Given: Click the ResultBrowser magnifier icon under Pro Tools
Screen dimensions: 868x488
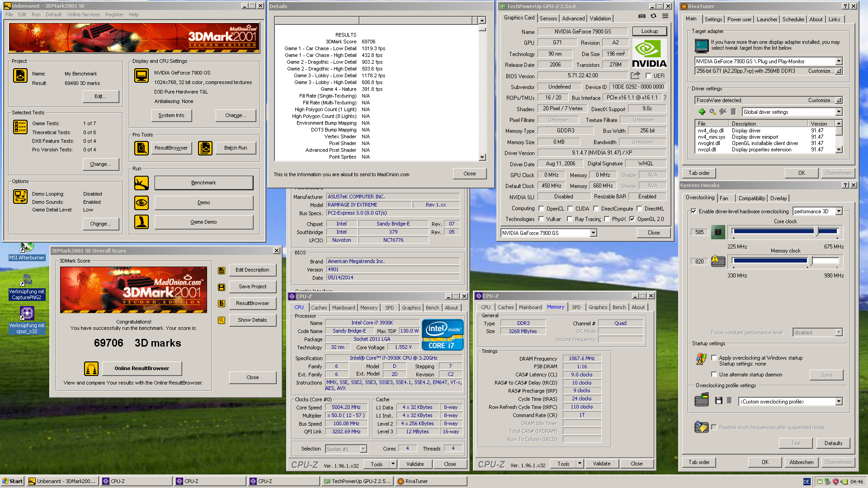Looking at the screenshot, I should click(142, 148).
